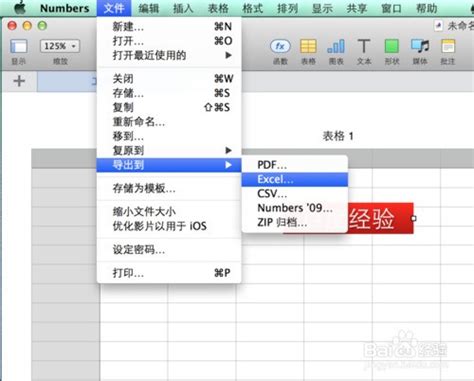Viewport: 474px width, 381px height.
Task: Choose 存储为模板… menu item
Action: (169, 188)
